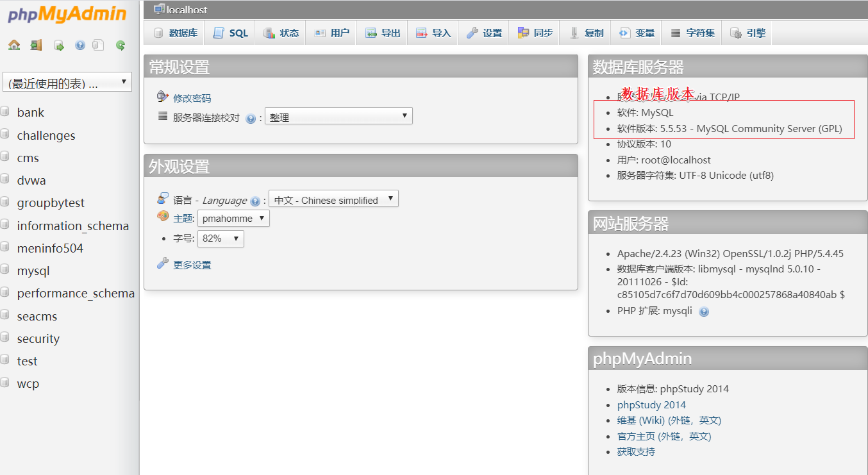Viewport: 868px width, 475px height.
Task: Select the seacms database
Action: (37, 316)
